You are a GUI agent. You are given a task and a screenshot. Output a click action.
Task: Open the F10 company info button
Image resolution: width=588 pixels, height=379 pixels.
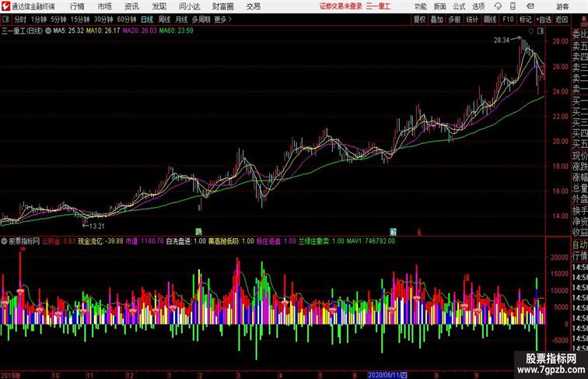pos(508,19)
